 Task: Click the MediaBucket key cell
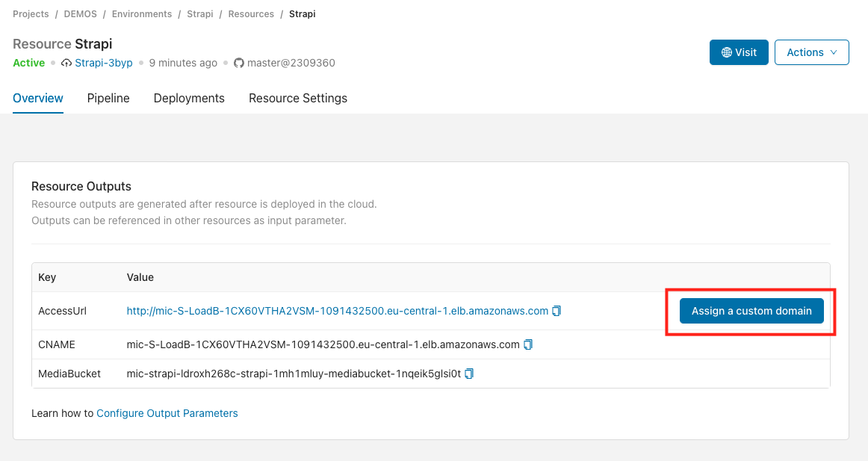69,374
